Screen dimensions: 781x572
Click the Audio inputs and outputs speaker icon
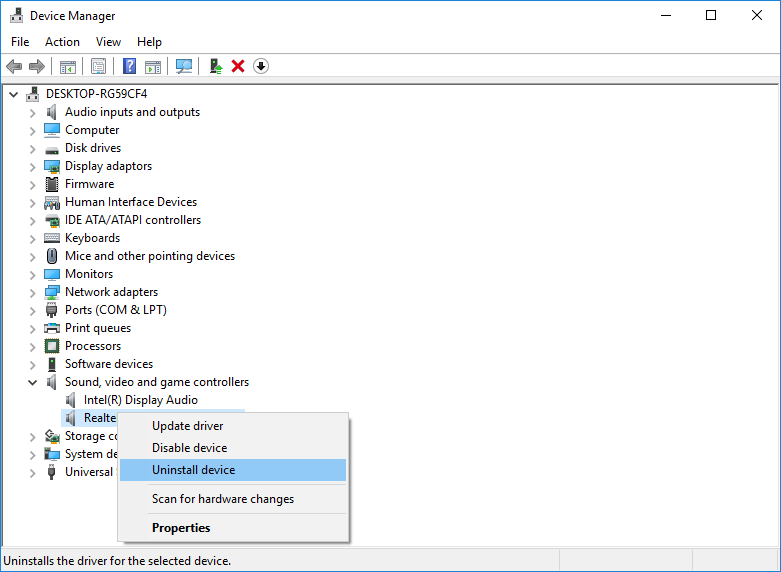(x=51, y=112)
